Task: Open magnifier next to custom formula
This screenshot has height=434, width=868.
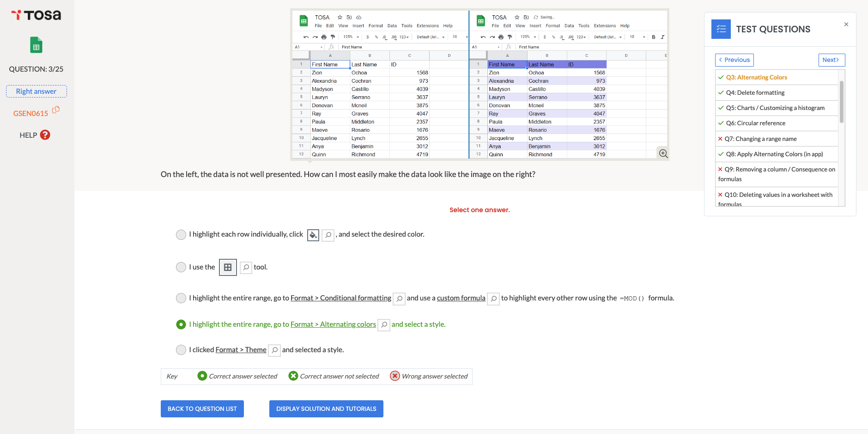Action: tap(493, 299)
